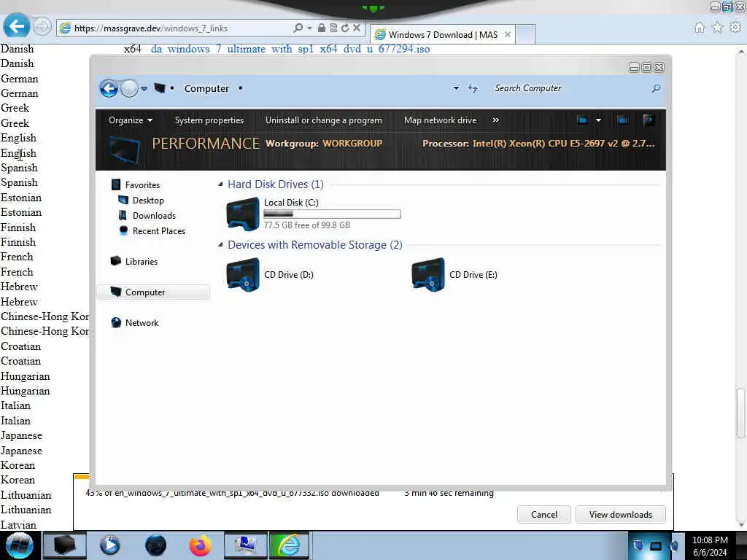Launch Firefox from the taskbar
Image resolution: width=747 pixels, height=560 pixels.
(x=200, y=545)
